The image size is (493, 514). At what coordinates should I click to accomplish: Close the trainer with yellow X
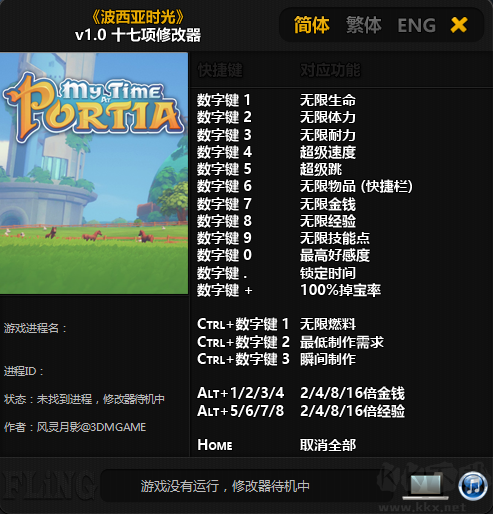tap(459, 25)
